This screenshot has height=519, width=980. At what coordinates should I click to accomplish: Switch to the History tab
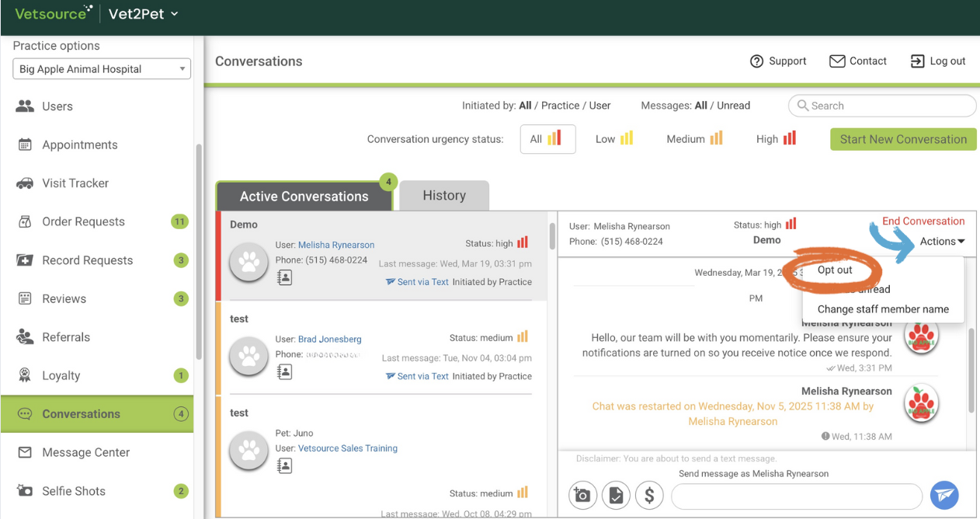tap(444, 196)
